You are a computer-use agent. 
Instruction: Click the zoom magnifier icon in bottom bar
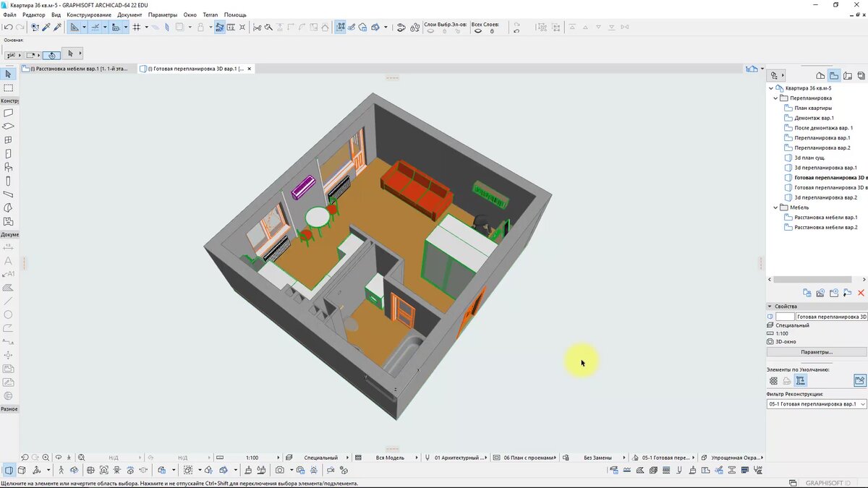pyautogui.click(x=46, y=458)
